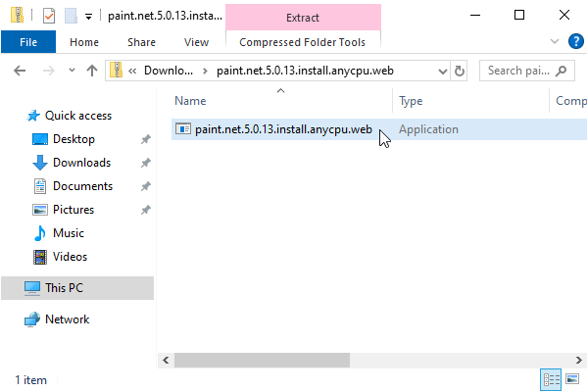Click the paint.net.5.0.13.install.anycpu.web breadcrumb

[305, 71]
